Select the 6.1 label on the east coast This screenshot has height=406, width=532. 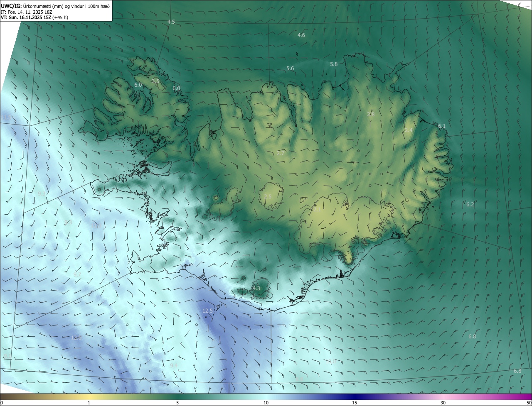(x=441, y=126)
